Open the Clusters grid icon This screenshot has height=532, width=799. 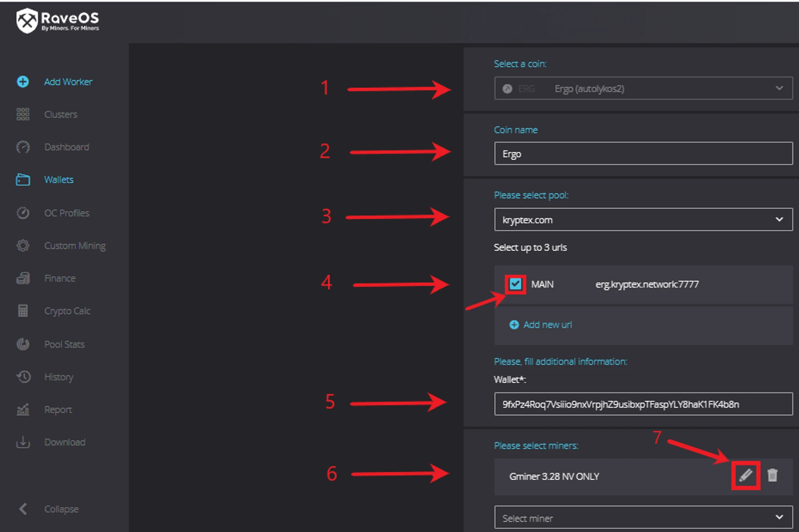point(23,114)
